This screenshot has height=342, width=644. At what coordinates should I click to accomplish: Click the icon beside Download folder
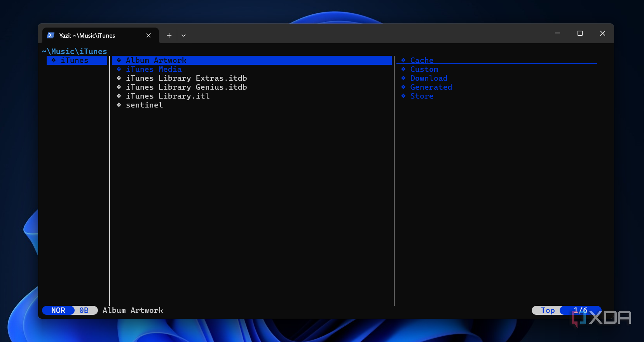click(403, 78)
